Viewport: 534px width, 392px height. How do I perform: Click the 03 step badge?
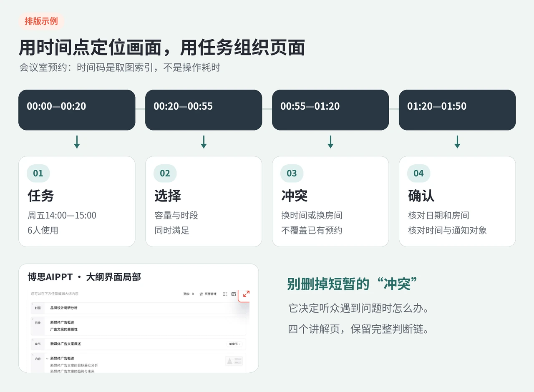click(292, 173)
